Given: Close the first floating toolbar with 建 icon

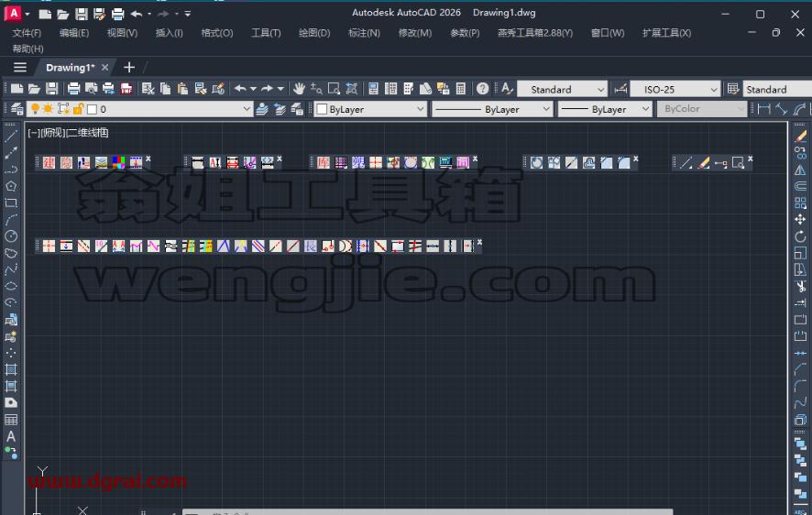Looking at the screenshot, I should [x=148, y=159].
